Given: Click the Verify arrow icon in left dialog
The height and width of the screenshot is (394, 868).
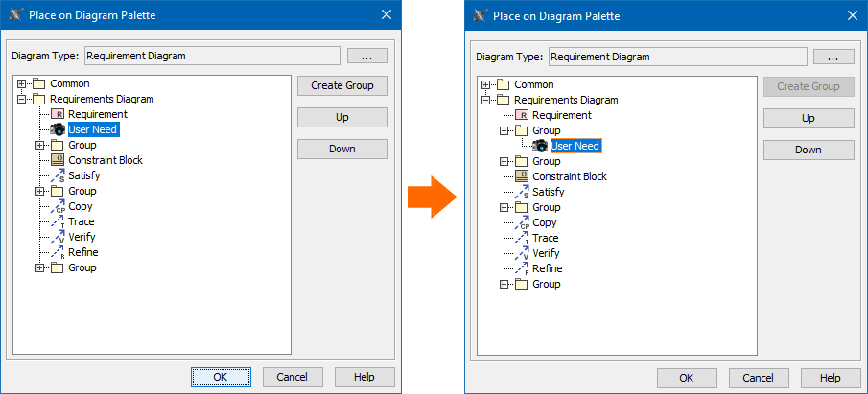Looking at the screenshot, I should coord(58,237).
